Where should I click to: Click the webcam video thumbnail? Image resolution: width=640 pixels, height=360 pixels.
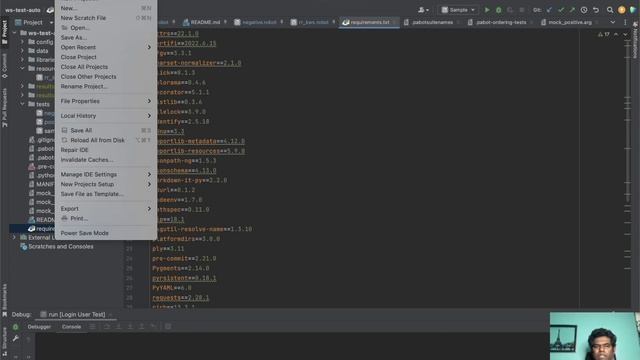click(595, 336)
